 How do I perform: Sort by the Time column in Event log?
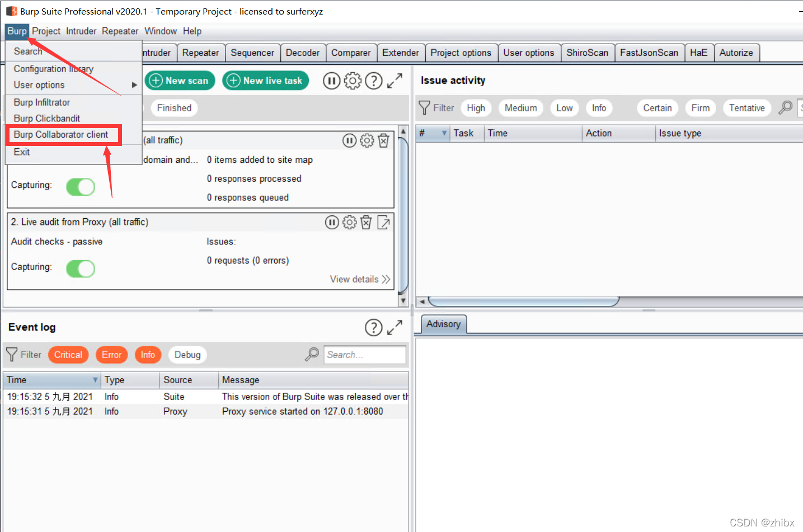(x=51, y=380)
